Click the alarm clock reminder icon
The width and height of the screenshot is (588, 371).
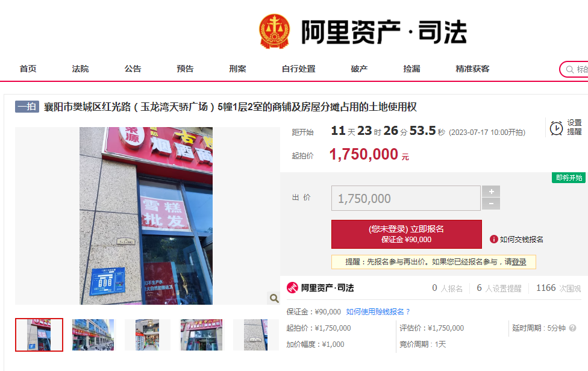556,128
